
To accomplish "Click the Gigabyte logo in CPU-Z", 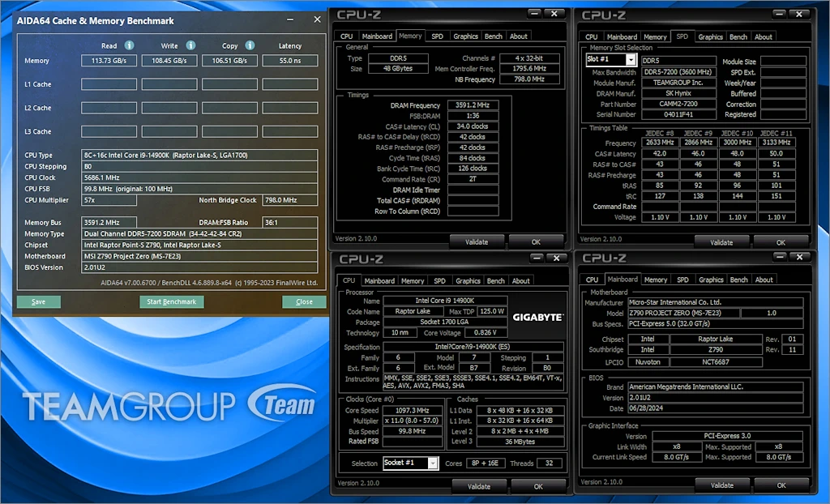I will click(538, 317).
